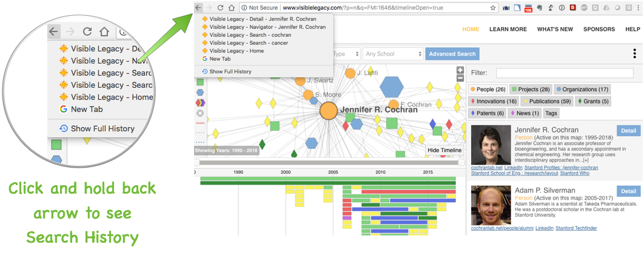Reload the page in the main browser toolbar
The width and height of the screenshot is (644, 253).
coord(221,7)
